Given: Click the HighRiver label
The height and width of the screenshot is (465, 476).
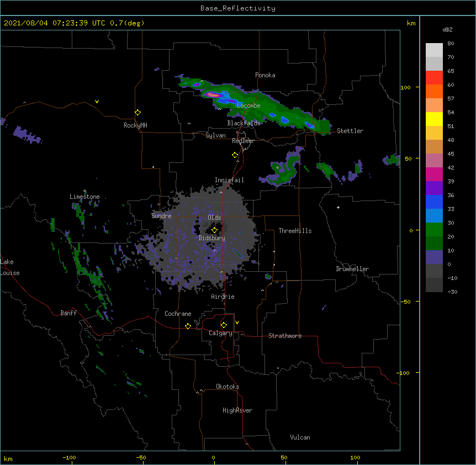Looking at the screenshot, I should coord(237,410).
